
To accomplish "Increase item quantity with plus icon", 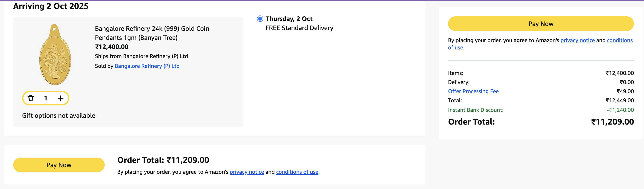I will [x=61, y=98].
